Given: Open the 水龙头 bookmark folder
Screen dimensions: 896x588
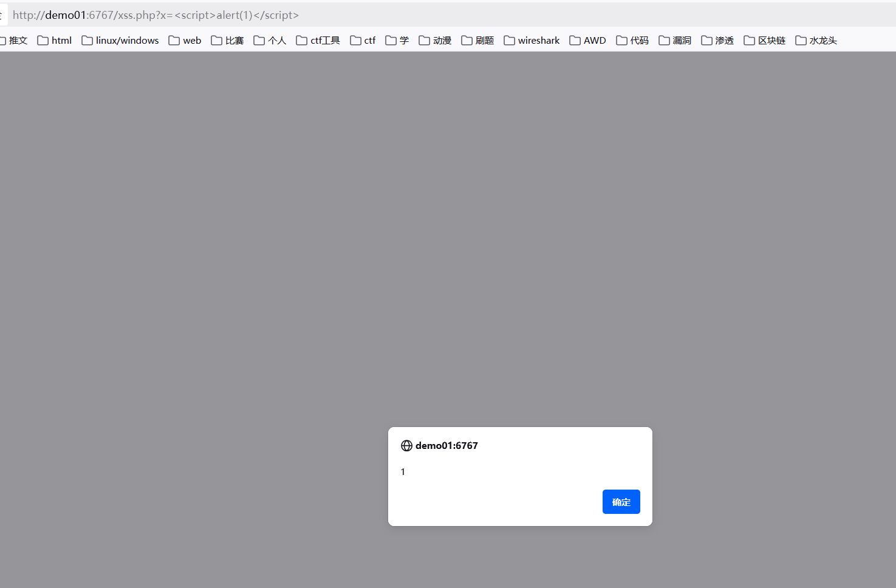Looking at the screenshot, I should pos(817,41).
